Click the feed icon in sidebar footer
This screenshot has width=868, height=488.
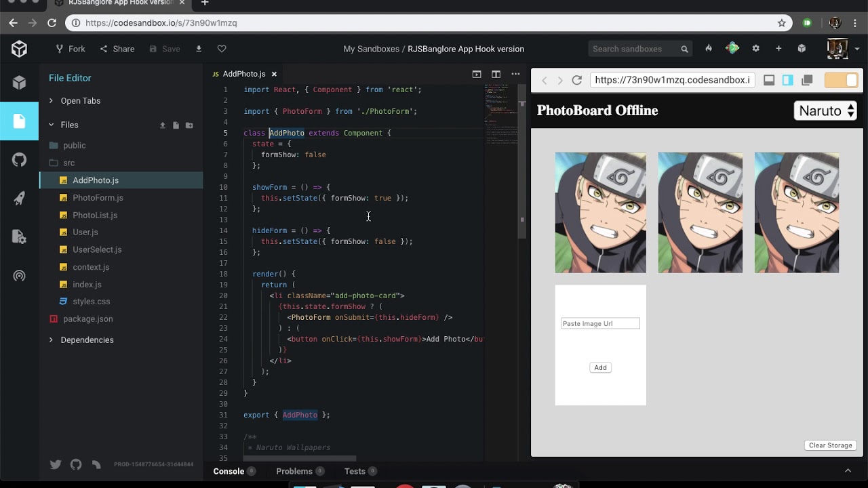[96, 464]
